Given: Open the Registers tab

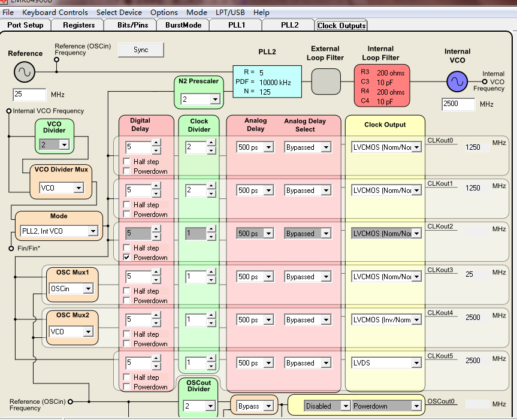Looking at the screenshot, I should (x=78, y=25).
